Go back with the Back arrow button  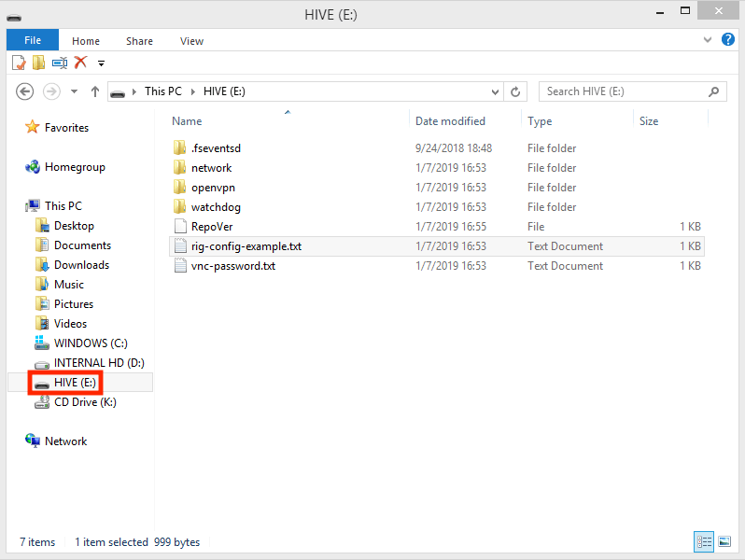25,91
